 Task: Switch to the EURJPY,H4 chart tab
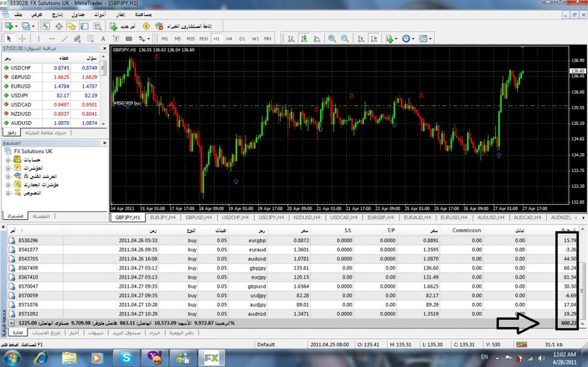[164, 217]
